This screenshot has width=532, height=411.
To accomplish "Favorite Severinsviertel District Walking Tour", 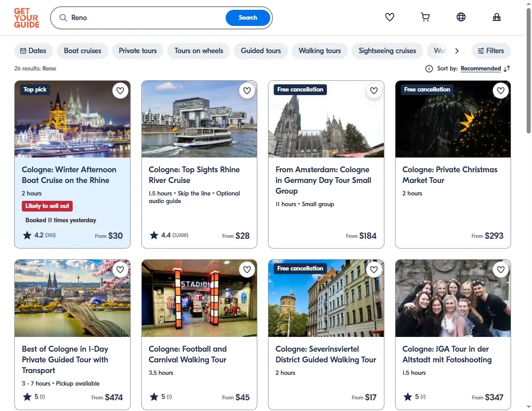I will [374, 270].
